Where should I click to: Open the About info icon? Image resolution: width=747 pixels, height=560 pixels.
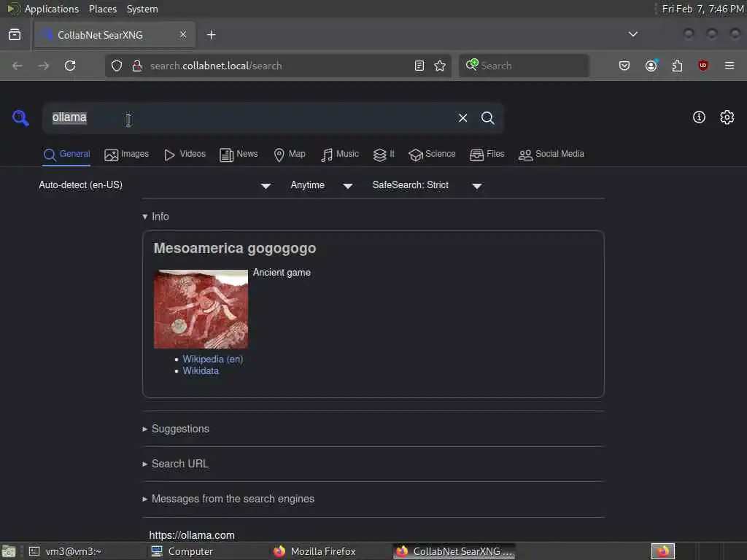coord(699,117)
